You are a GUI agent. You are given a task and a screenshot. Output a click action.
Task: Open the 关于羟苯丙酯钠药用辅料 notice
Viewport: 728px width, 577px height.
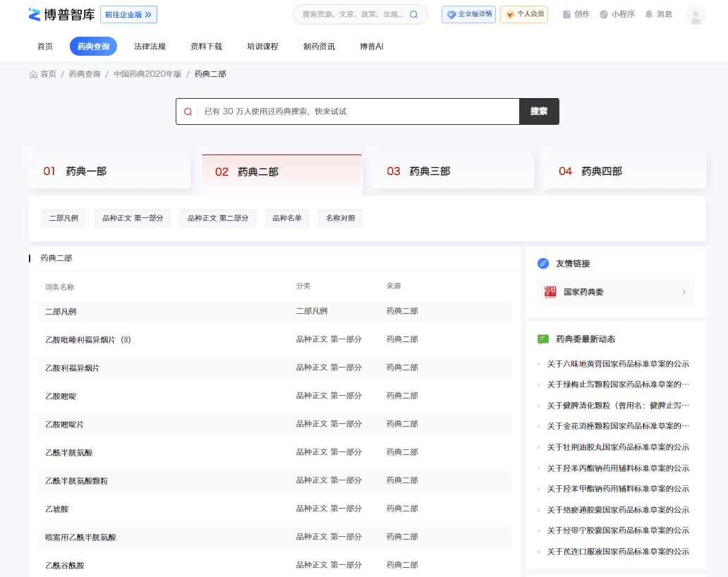[618, 468]
